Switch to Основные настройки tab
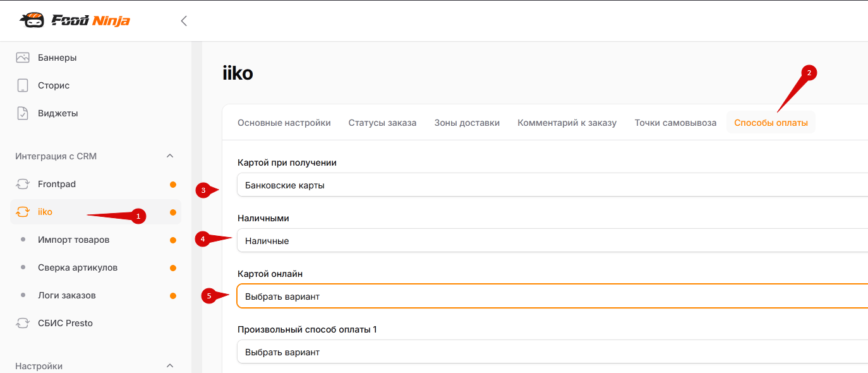This screenshot has height=373, width=868. click(284, 123)
